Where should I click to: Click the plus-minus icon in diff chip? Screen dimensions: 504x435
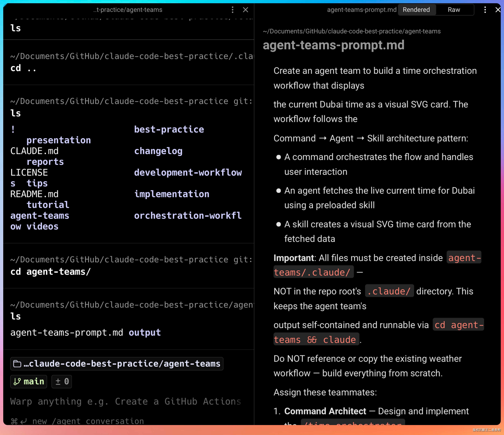(58, 382)
